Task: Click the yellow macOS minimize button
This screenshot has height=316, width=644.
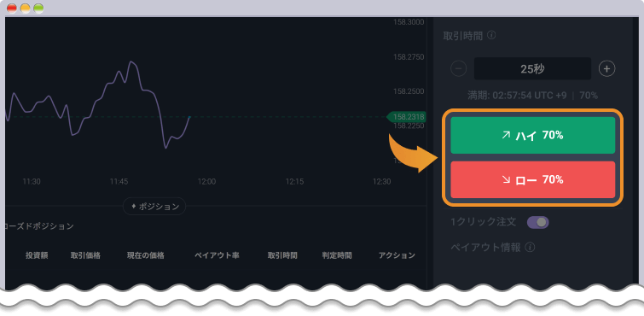Action: [x=25, y=9]
